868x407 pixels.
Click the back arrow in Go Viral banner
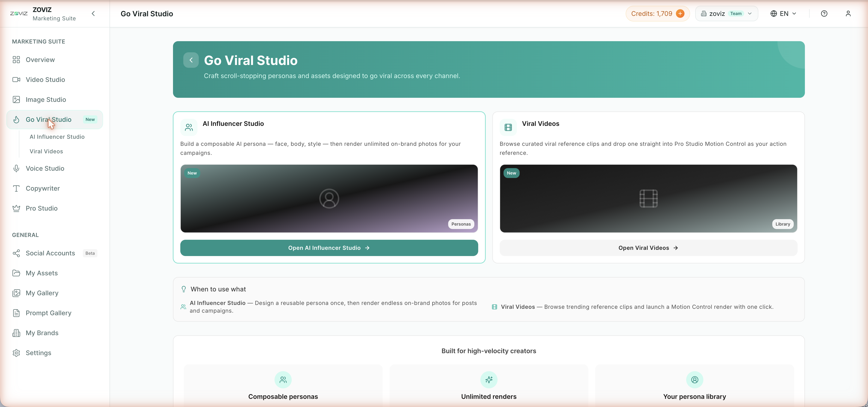click(x=191, y=60)
